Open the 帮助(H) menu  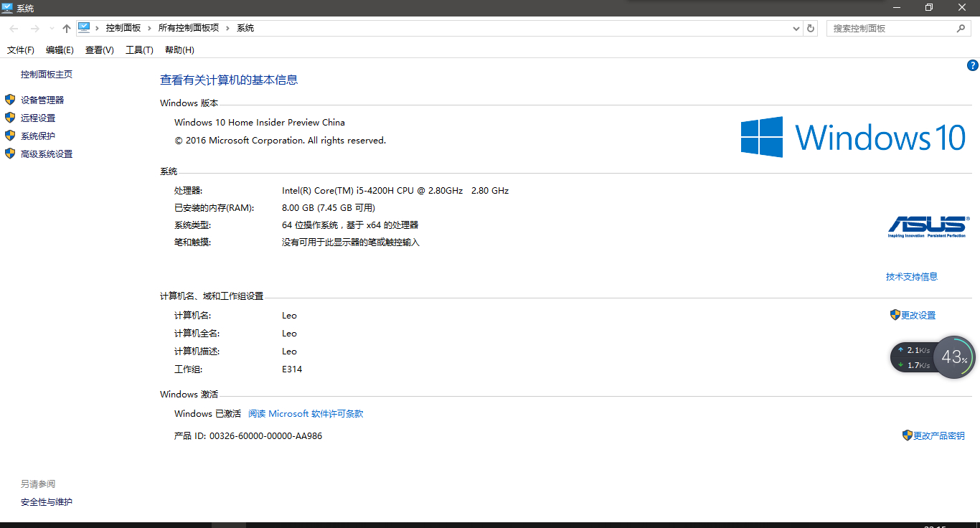tap(179, 49)
